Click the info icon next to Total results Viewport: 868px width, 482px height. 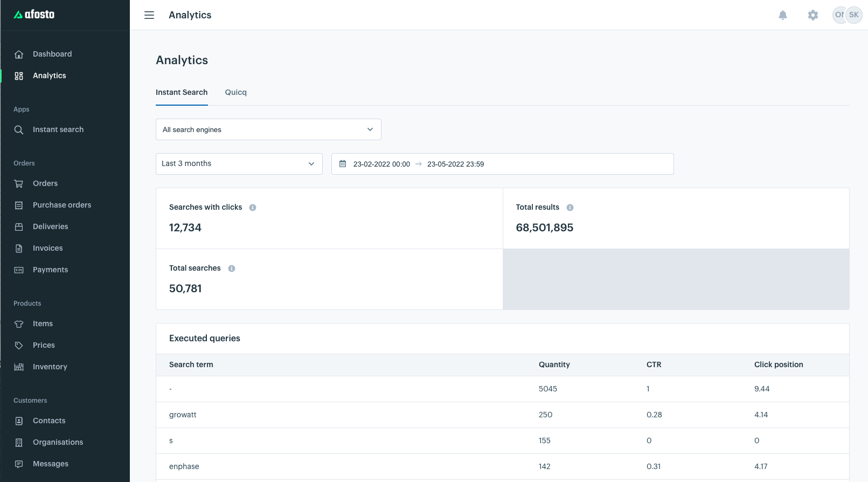[x=570, y=208]
